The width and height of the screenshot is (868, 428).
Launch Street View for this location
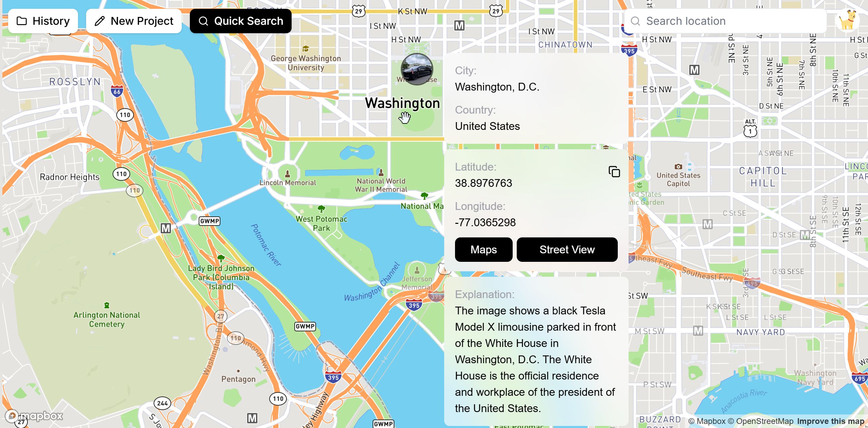point(567,250)
